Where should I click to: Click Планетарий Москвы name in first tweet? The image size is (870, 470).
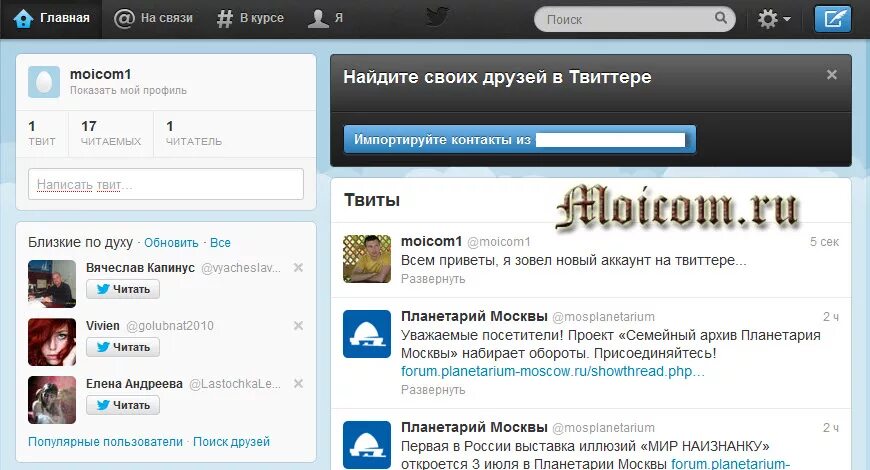coord(474,316)
